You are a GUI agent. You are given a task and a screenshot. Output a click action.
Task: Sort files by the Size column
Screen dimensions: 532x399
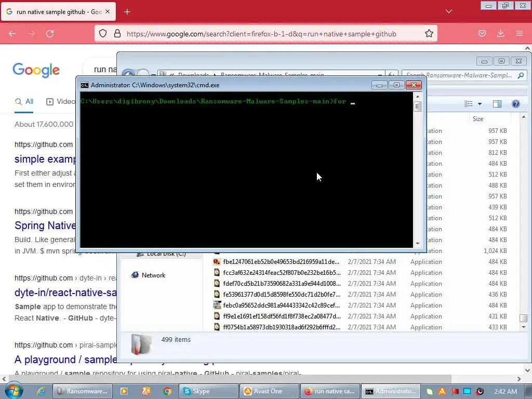(x=478, y=119)
